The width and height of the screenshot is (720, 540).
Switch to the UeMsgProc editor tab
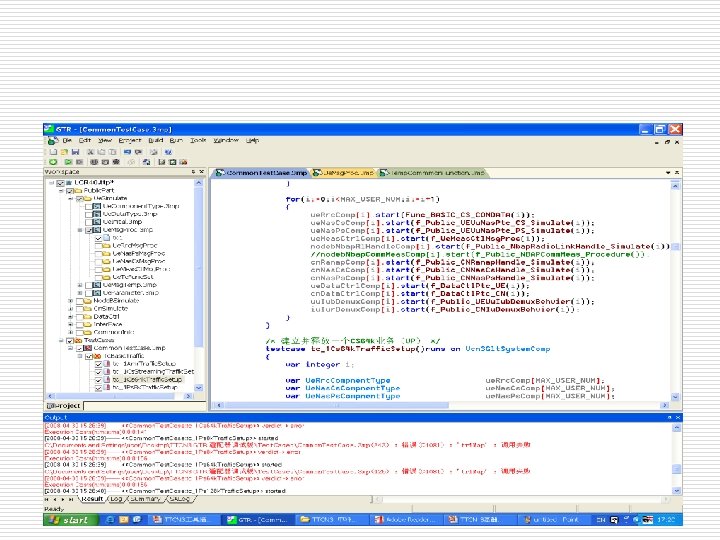343,173
